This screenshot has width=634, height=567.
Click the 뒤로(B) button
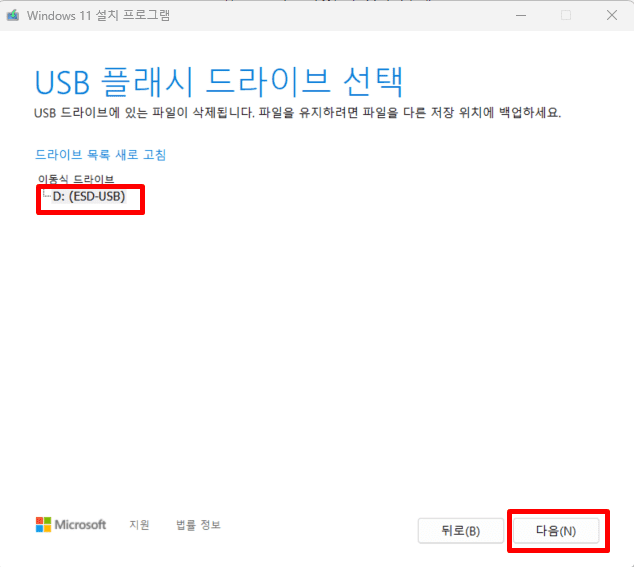pos(461,531)
